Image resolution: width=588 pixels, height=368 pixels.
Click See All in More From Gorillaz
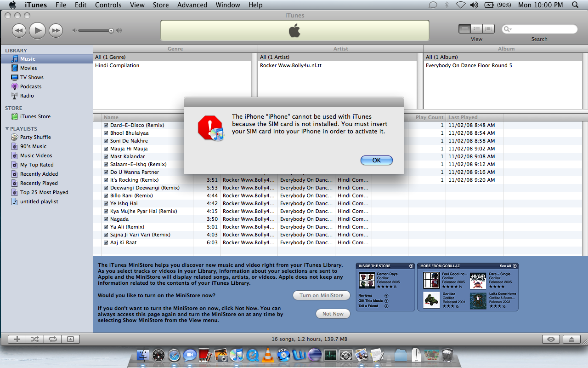508,266
